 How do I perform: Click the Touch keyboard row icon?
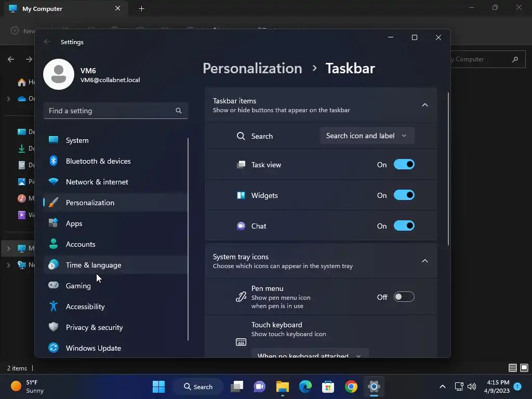(x=241, y=342)
